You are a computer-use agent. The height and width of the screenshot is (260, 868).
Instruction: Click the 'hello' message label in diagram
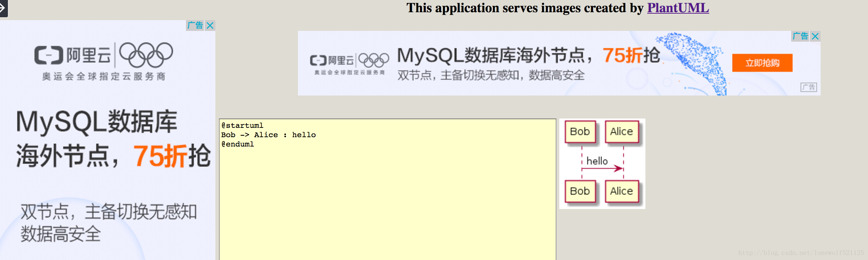point(597,161)
